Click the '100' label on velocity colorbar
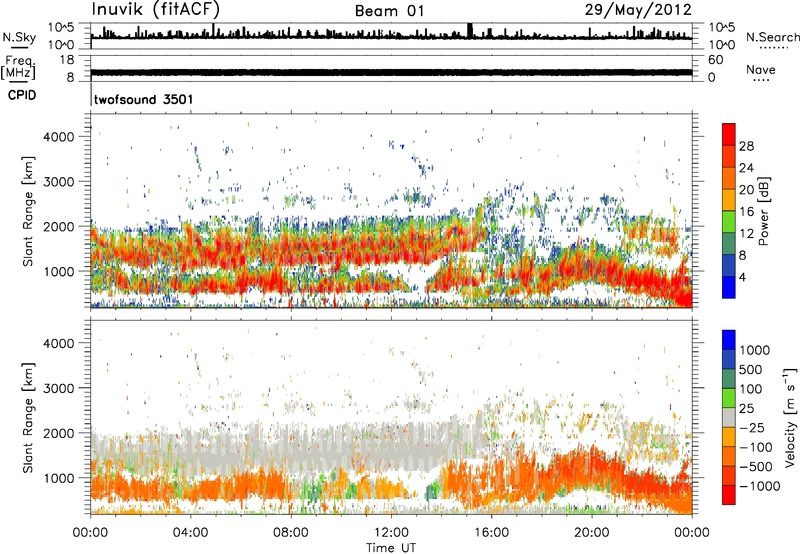 (751, 389)
